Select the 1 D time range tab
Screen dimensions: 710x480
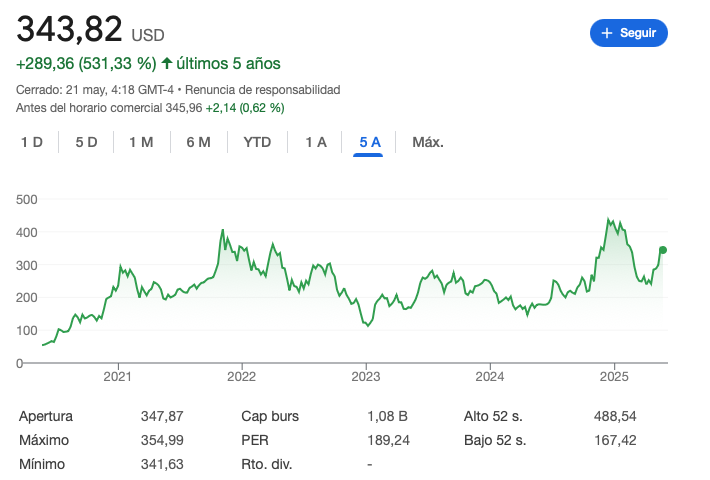(x=32, y=142)
